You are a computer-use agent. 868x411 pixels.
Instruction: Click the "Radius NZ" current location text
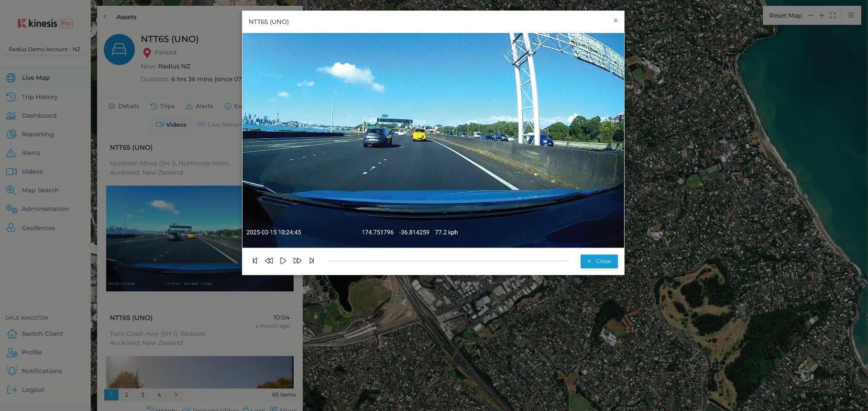pyautogui.click(x=174, y=67)
